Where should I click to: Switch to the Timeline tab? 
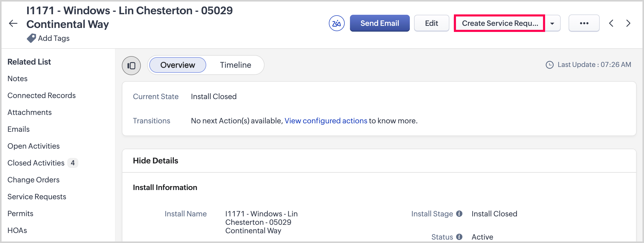(236, 65)
